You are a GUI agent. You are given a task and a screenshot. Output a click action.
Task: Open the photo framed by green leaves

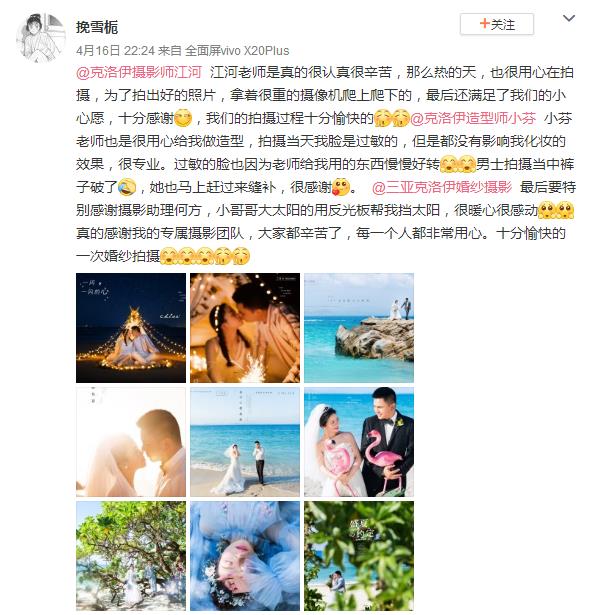click(x=359, y=556)
